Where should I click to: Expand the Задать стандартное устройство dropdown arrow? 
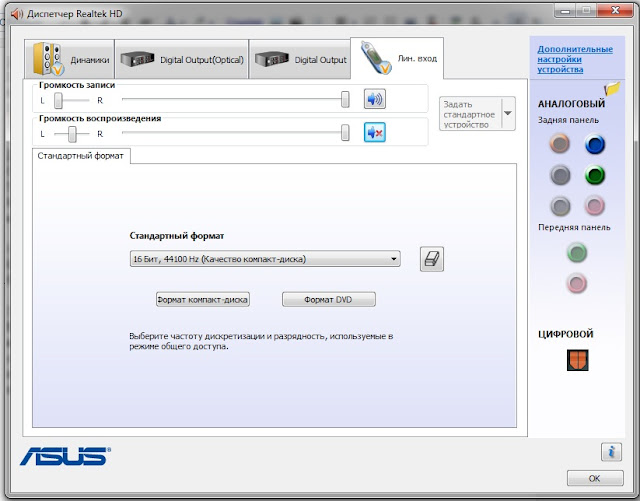pyautogui.click(x=508, y=114)
